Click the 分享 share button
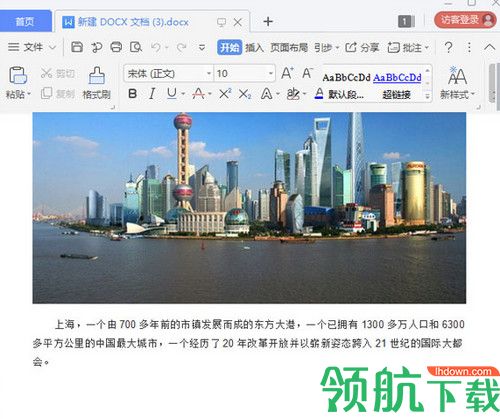The width and height of the screenshot is (500, 419). (x=362, y=48)
